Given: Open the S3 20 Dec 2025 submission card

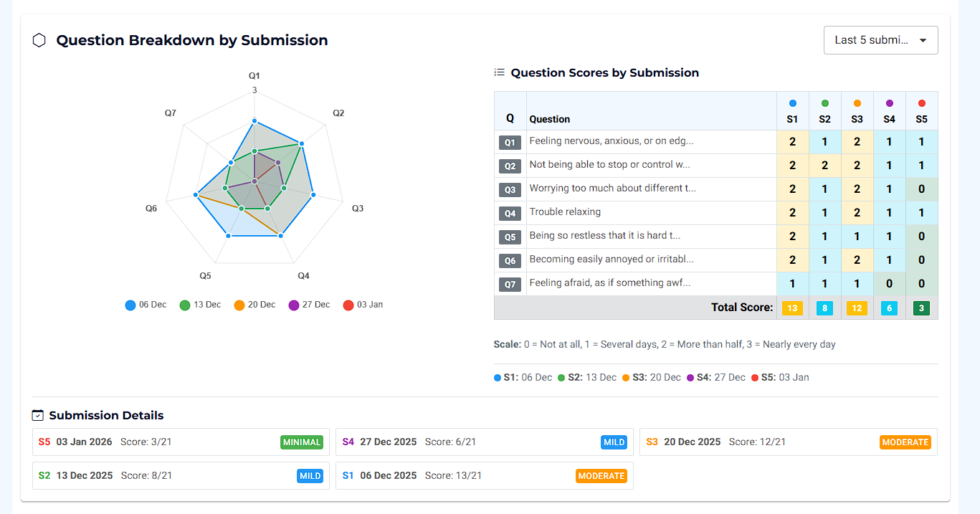Looking at the screenshot, I should (x=788, y=442).
